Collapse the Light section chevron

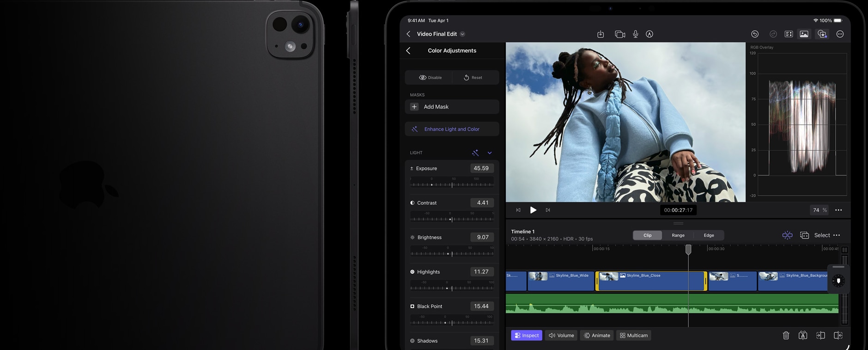[490, 153]
